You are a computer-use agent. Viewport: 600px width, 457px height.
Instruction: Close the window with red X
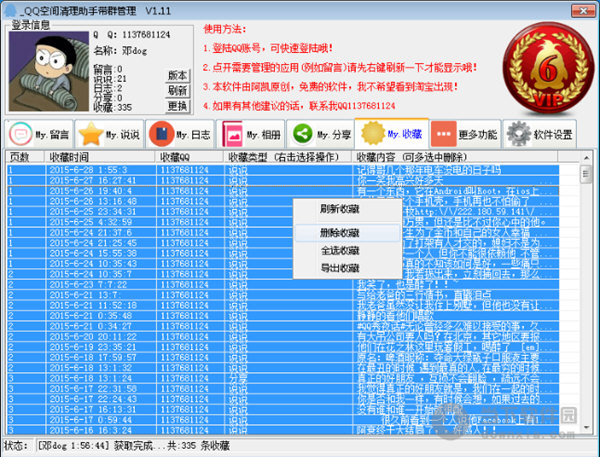click(583, 11)
